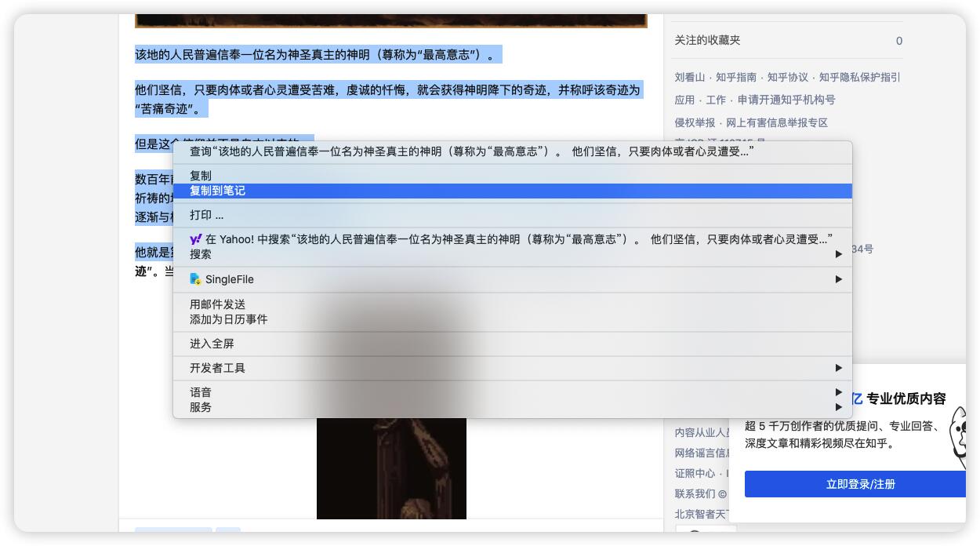Choose 打印 … in the context menu

[207, 215]
